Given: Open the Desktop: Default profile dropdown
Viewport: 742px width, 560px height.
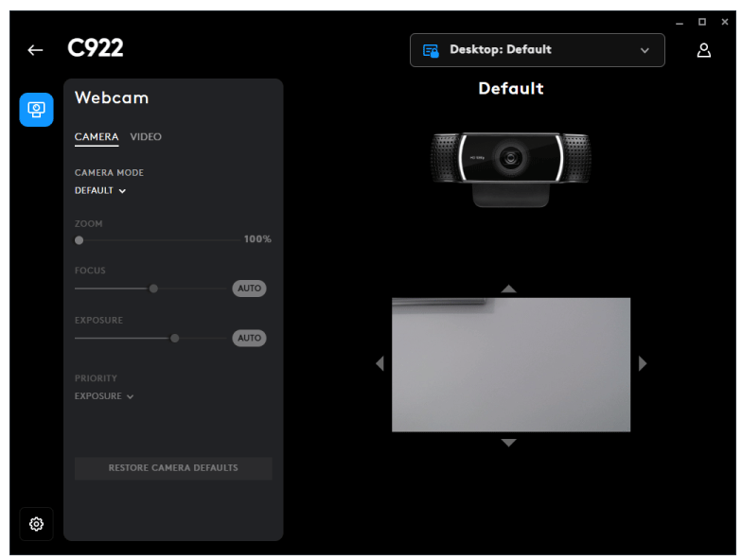Looking at the screenshot, I should pyautogui.click(x=538, y=49).
